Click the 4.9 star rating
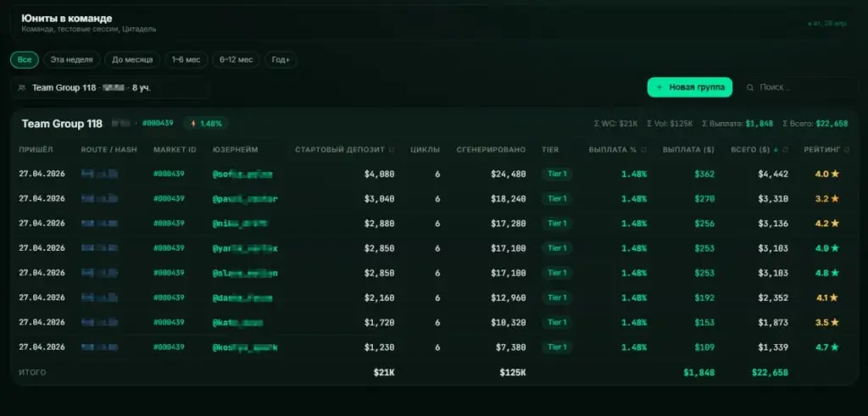 (x=827, y=248)
